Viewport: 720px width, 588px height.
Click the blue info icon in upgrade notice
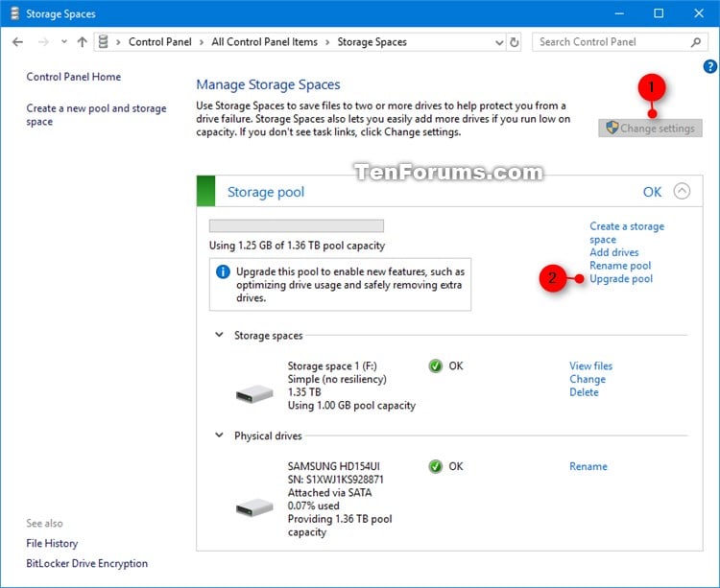click(223, 272)
